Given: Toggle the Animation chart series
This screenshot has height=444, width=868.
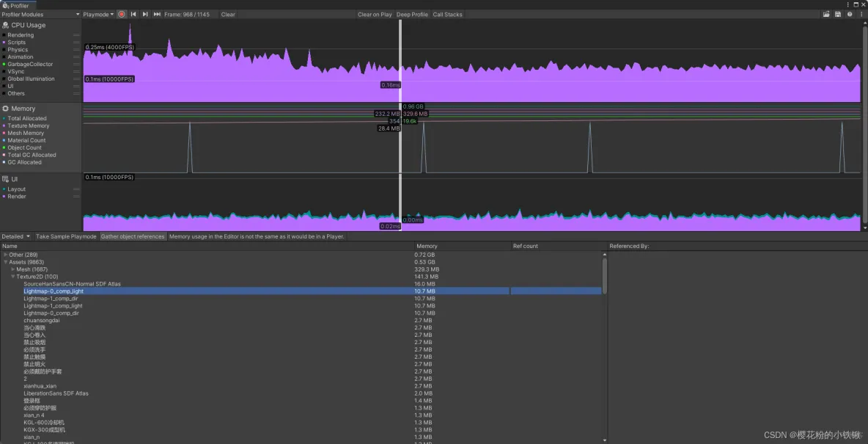Looking at the screenshot, I should point(18,57).
